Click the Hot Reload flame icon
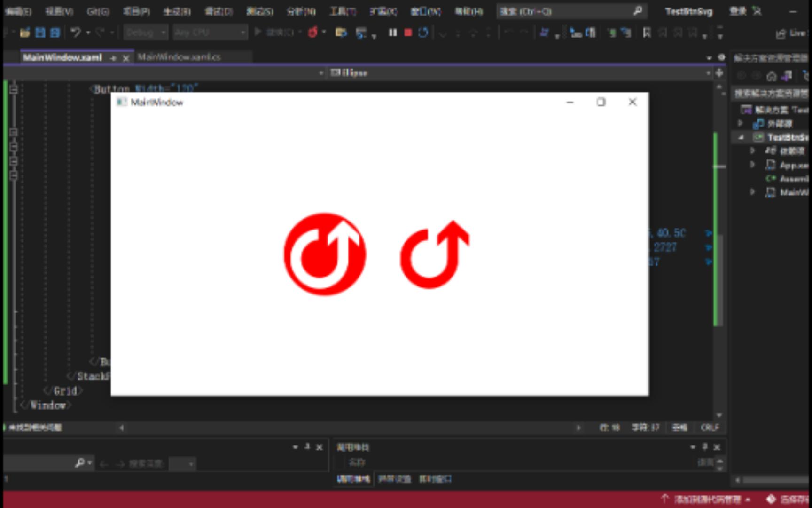The image size is (812, 508). pos(312,32)
